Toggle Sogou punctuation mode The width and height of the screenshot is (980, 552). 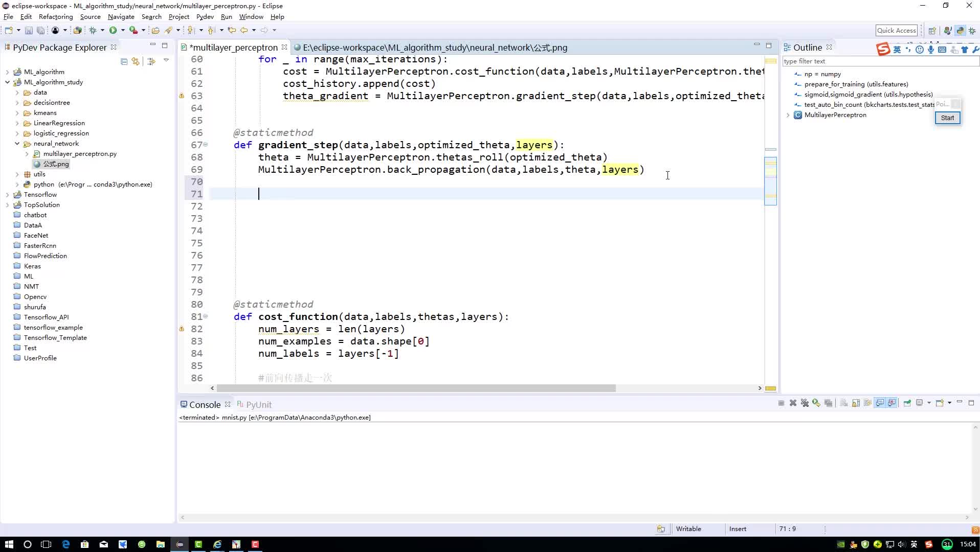pyautogui.click(x=908, y=50)
